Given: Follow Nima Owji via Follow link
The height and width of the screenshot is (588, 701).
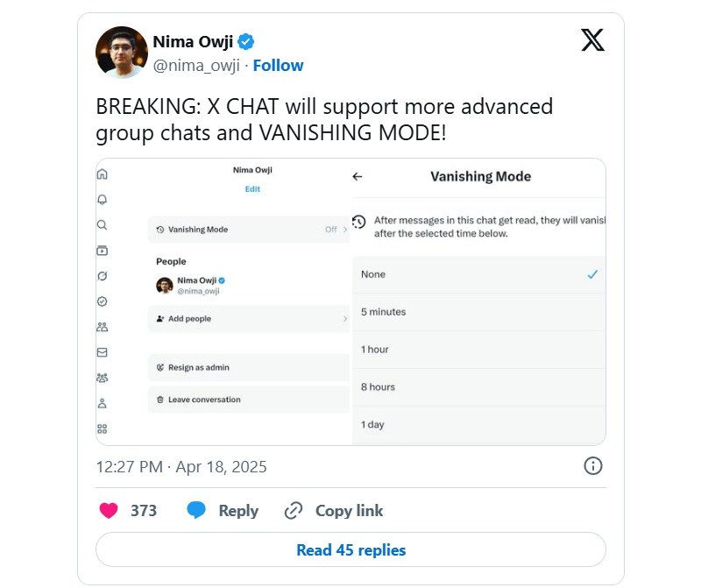Looking at the screenshot, I should point(278,65).
